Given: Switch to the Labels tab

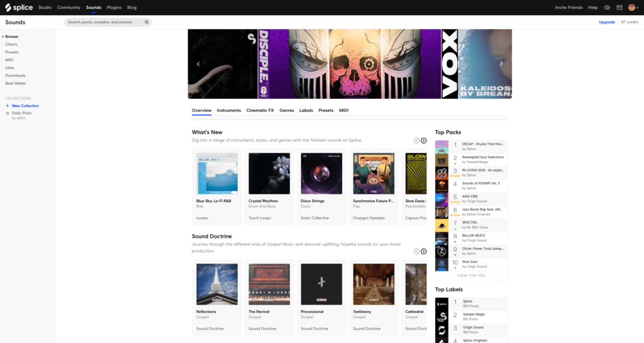Looking at the screenshot, I should [x=306, y=111].
